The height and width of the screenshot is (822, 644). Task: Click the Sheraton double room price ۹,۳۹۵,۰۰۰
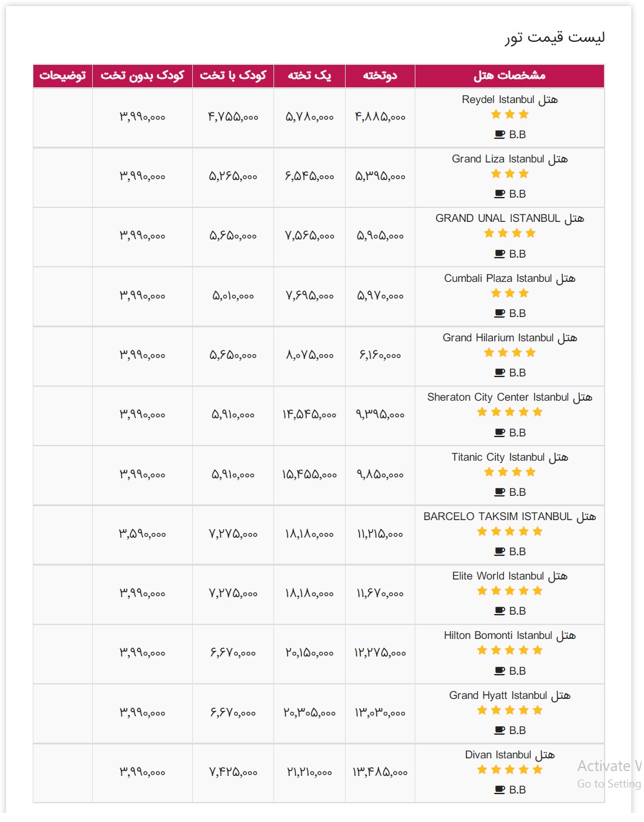click(380, 415)
